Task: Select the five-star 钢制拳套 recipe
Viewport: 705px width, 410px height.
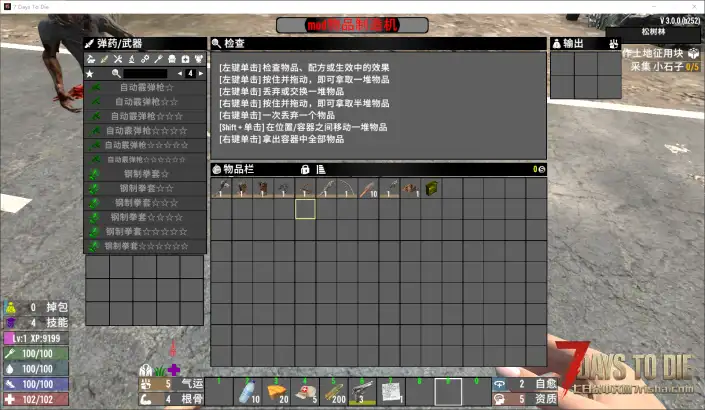Action: click(145, 231)
